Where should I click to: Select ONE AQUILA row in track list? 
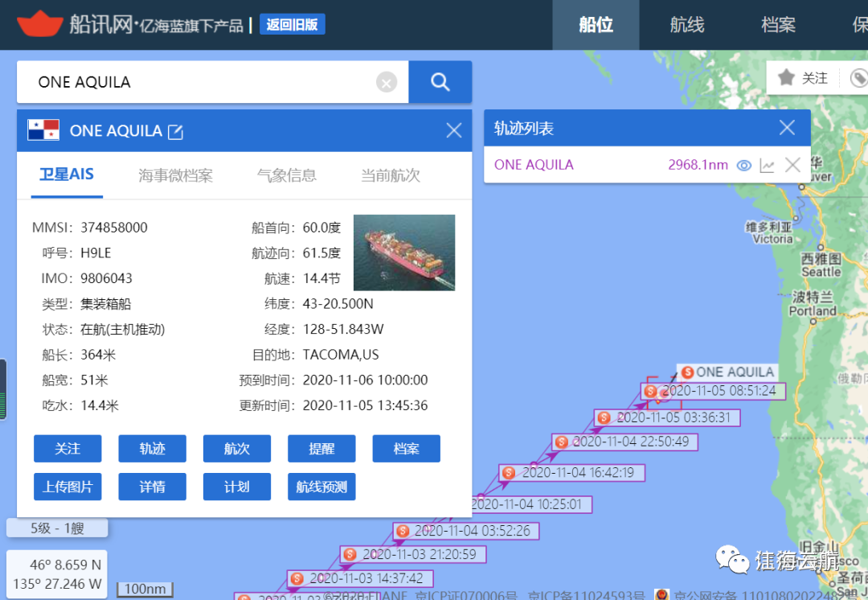[647, 165]
